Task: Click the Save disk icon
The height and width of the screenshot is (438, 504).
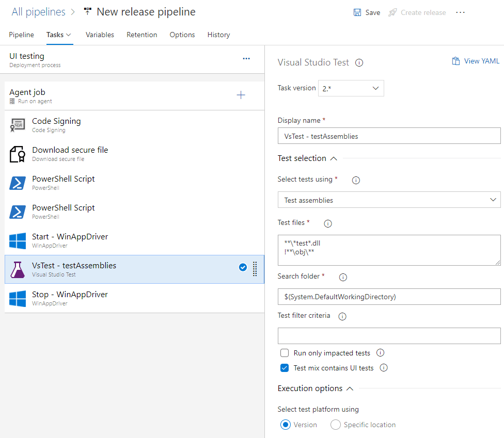Action: coord(357,12)
